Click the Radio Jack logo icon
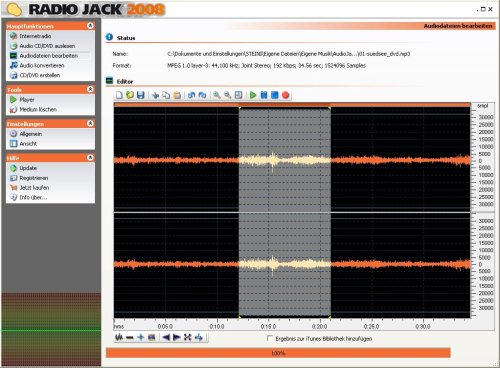Viewport: 500px width, 368px height. click(14, 9)
